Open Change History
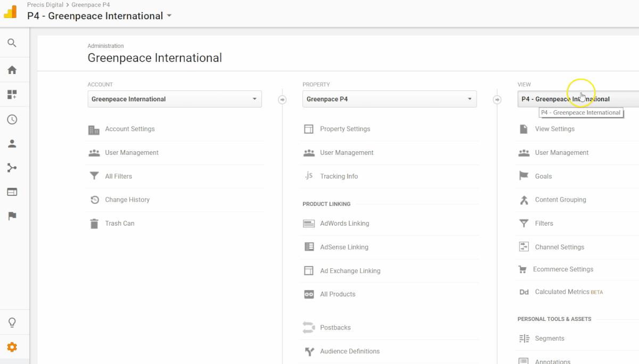The height and width of the screenshot is (364, 639). pos(127,200)
